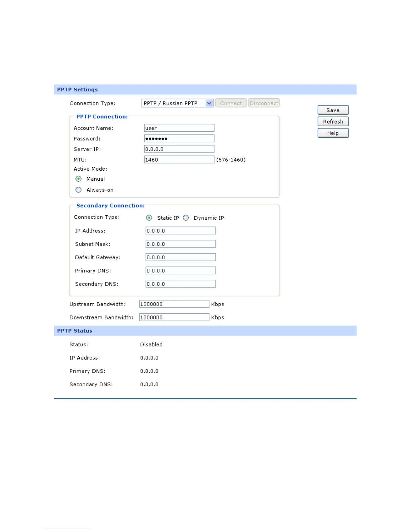Click the MTU field showing 1460
This screenshot has height=532, width=411.
click(x=179, y=160)
